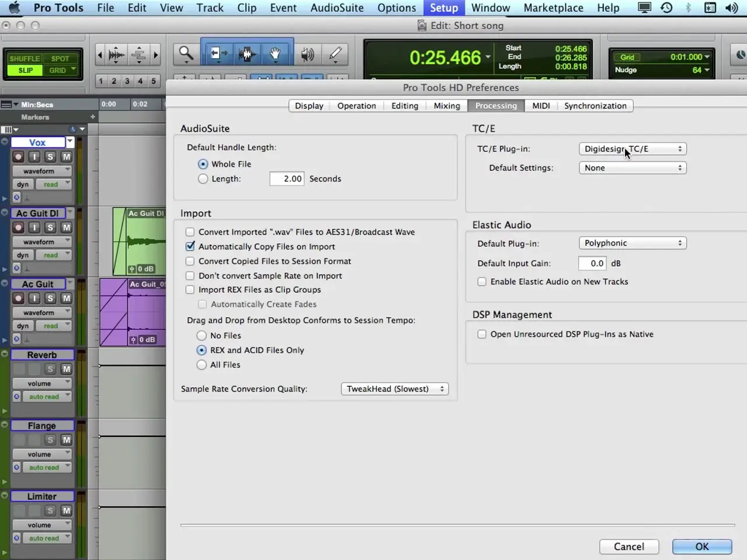Mute the Limiter track
747x560 pixels.
point(67,510)
